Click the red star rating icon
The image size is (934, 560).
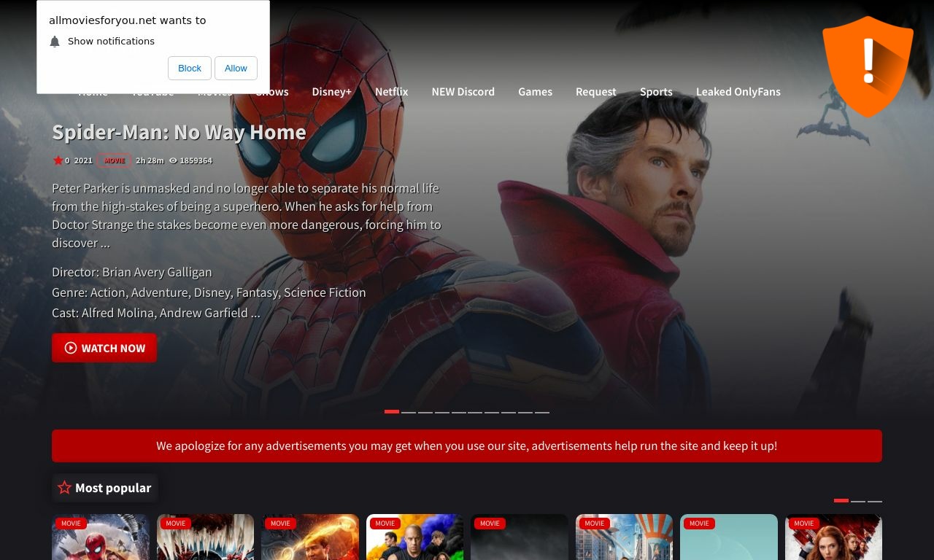coord(58,160)
